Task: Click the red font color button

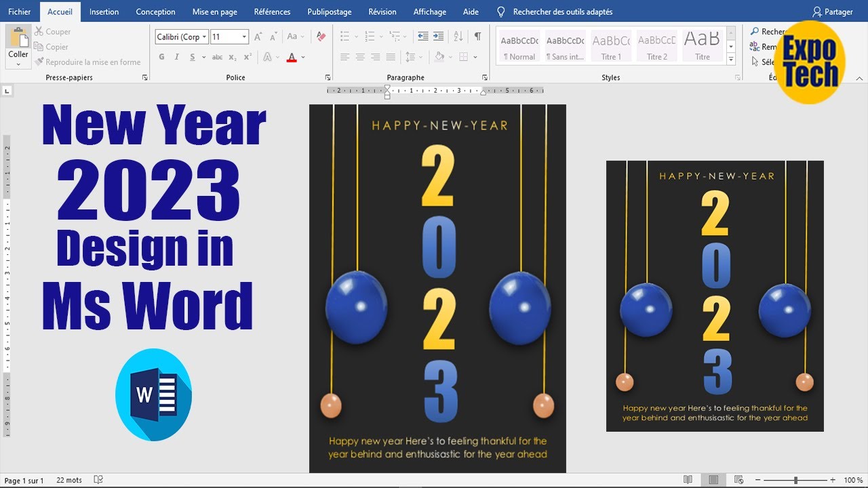Action: [292, 58]
